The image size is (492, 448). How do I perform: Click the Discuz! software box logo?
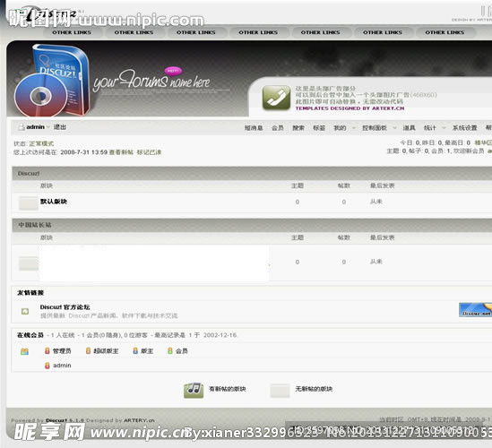click(53, 81)
